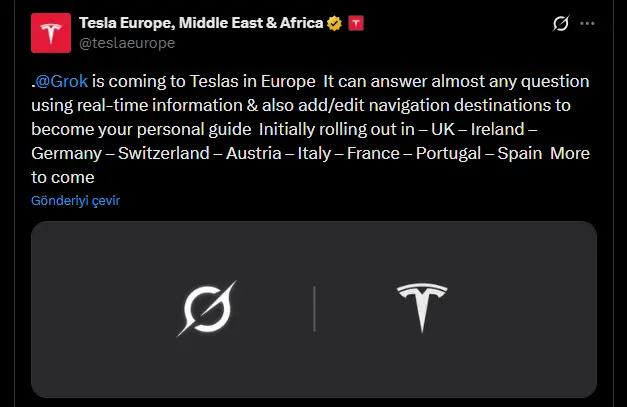The height and width of the screenshot is (407, 627).
Task: Click the gold verified badge
Action: pos(334,23)
